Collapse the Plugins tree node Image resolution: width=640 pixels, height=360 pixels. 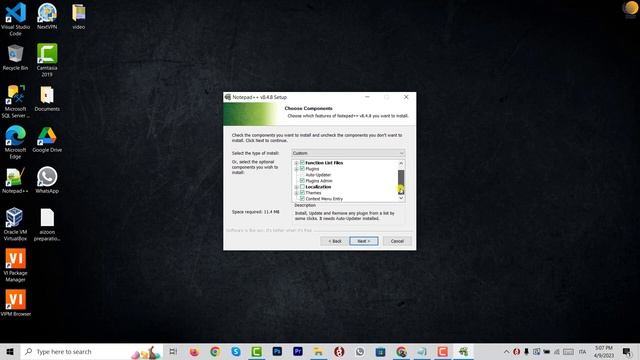[x=297, y=169]
